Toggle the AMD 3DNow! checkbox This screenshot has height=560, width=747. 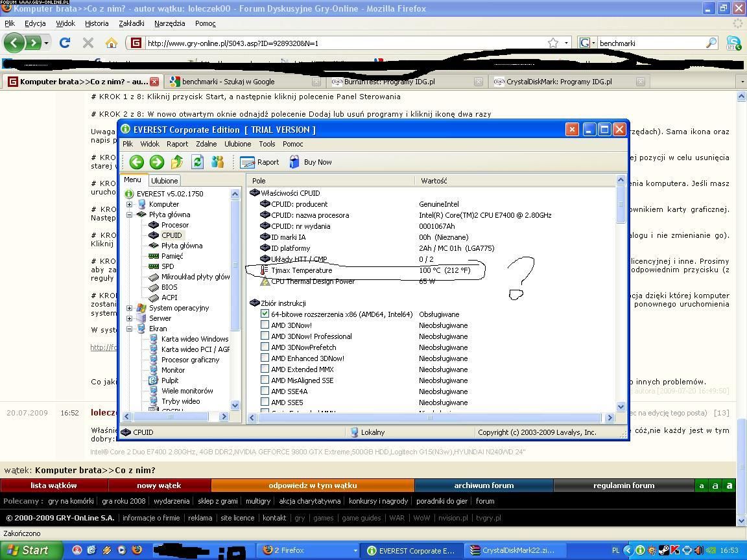pyautogui.click(x=265, y=325)
